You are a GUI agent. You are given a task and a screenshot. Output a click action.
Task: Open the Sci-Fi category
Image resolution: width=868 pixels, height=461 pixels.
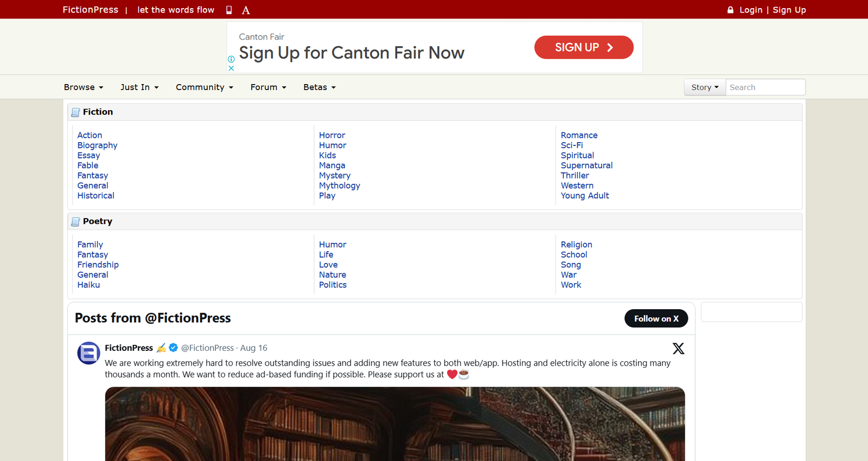[572, 145]
